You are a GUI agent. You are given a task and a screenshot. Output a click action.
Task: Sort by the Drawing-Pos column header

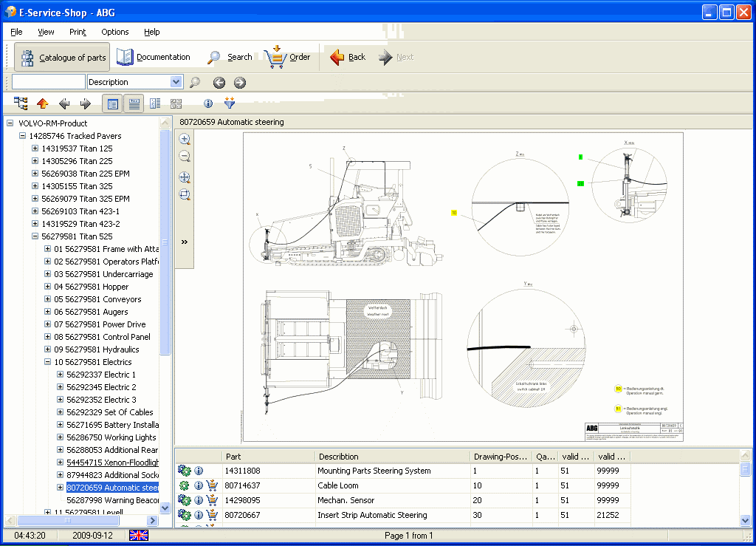click(501, 457)
